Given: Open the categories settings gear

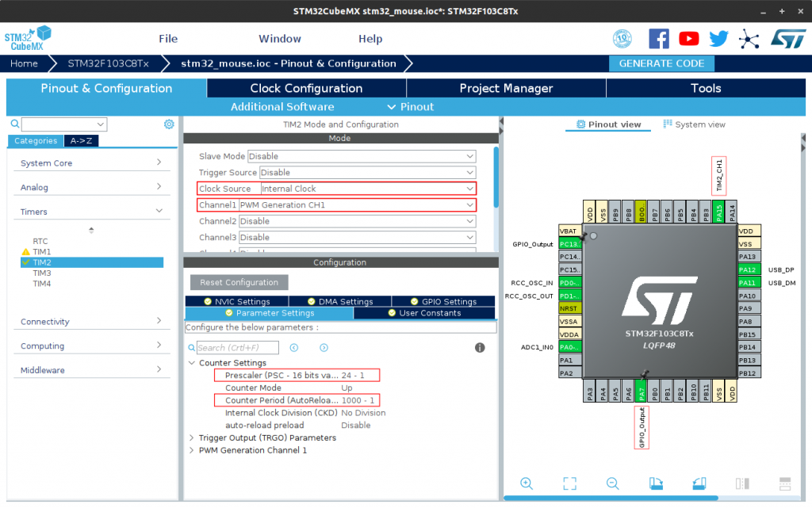Looking at the screenshot, I should click(x=169, y=124).
